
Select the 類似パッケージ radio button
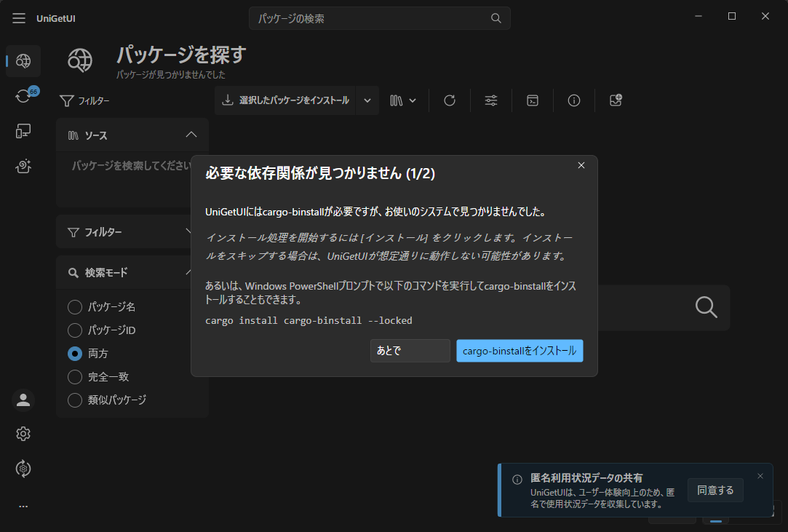75,400
